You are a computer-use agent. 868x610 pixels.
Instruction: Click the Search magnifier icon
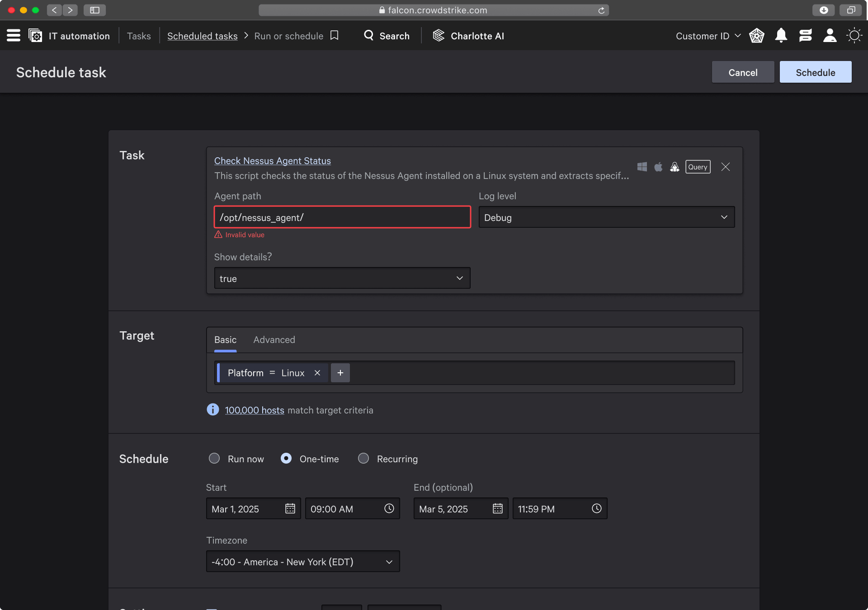[369, 36]
